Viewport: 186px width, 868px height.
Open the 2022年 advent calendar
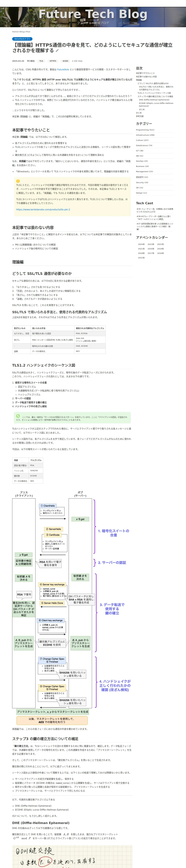160,244
